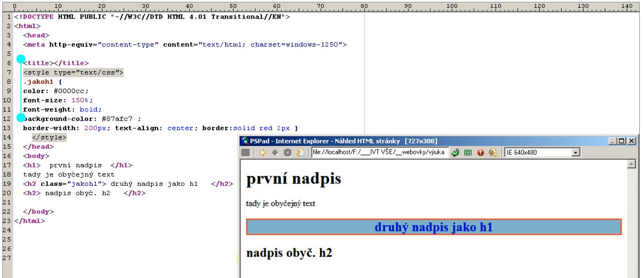Image resolution: width=644 pixels, height=278 pixels.
Task: Click line number 27 in the gutter
Action: pyautogui.click(x=6, y=258)
